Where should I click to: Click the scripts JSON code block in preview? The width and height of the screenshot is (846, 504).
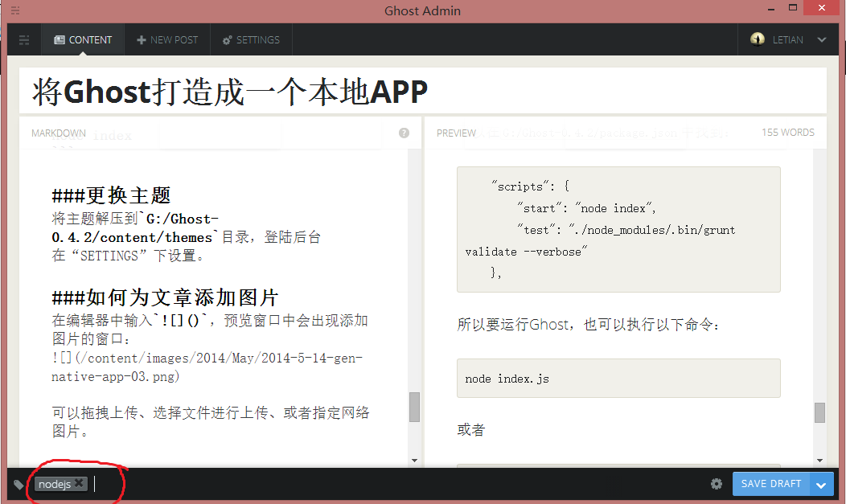click(618, 230)
